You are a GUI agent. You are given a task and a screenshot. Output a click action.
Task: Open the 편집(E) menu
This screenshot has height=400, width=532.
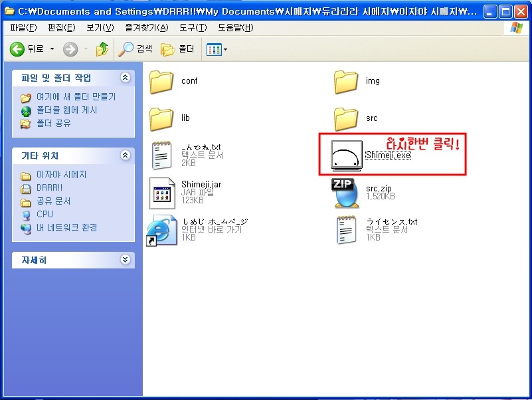(x=61, y=27)
